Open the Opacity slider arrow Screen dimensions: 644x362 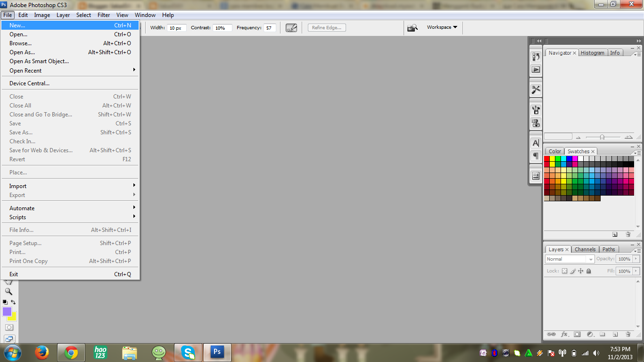[636, 259]
